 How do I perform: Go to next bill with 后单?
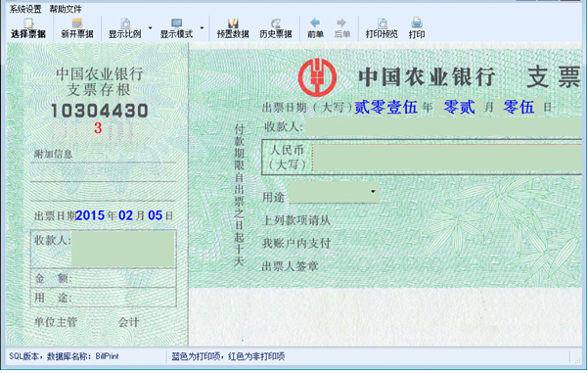[x=341, y=28]
